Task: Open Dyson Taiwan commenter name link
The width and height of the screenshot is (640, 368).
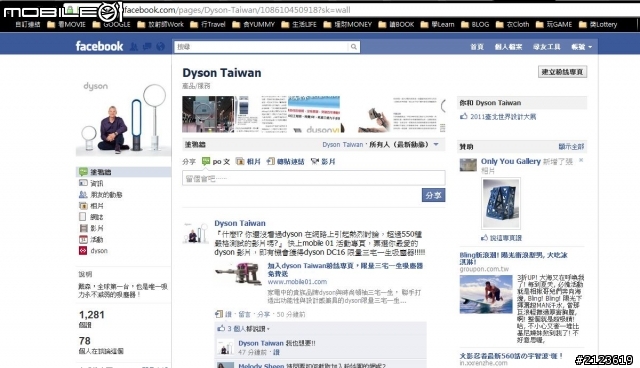Action: coord(261,343)
